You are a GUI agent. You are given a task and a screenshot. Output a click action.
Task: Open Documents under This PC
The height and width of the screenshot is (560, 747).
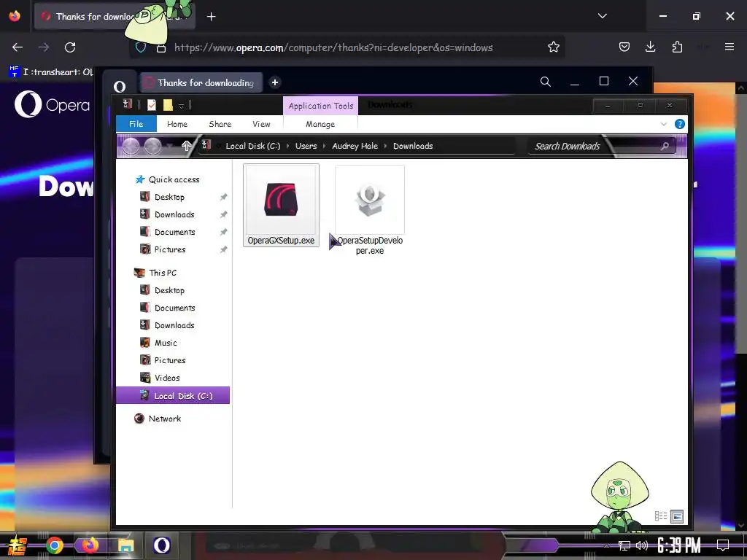(x=168, y=308)
